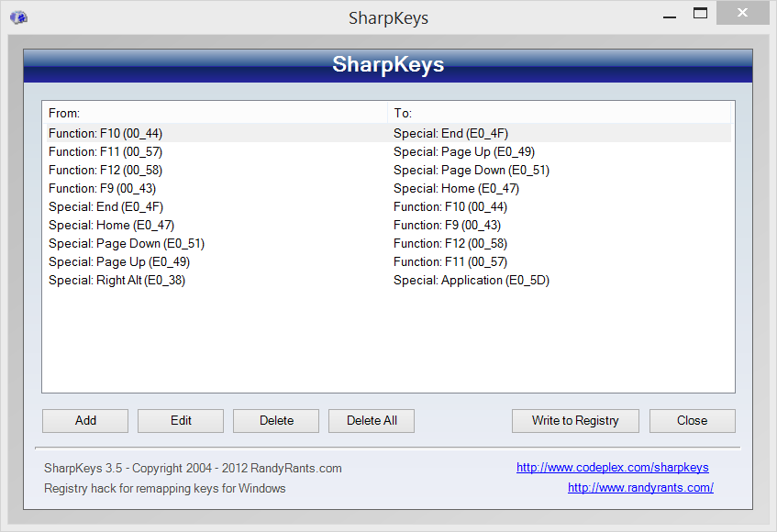Image resolution: width=777 pixels, height=532 pixels.
Task: Select the Special: Page Down (E0_51) source row
Action: pos(126,243)
